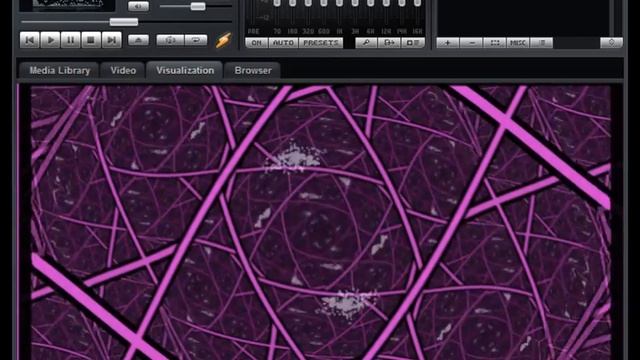Click the icon button right of PRESETS
Screen dimensions: 640x360
[366, 43]
